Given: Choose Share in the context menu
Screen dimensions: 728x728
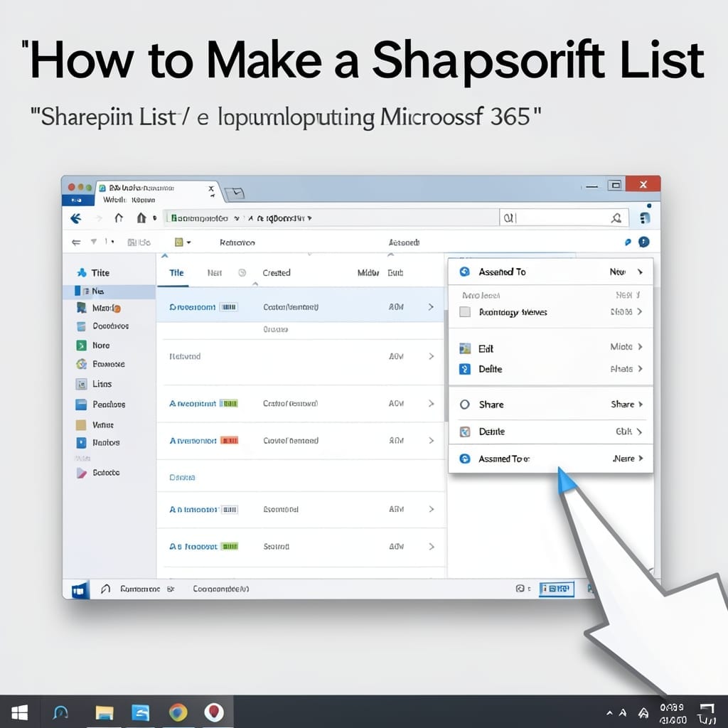Looking at the screenshot, I should pyautogui.click(x=491, y=405).
